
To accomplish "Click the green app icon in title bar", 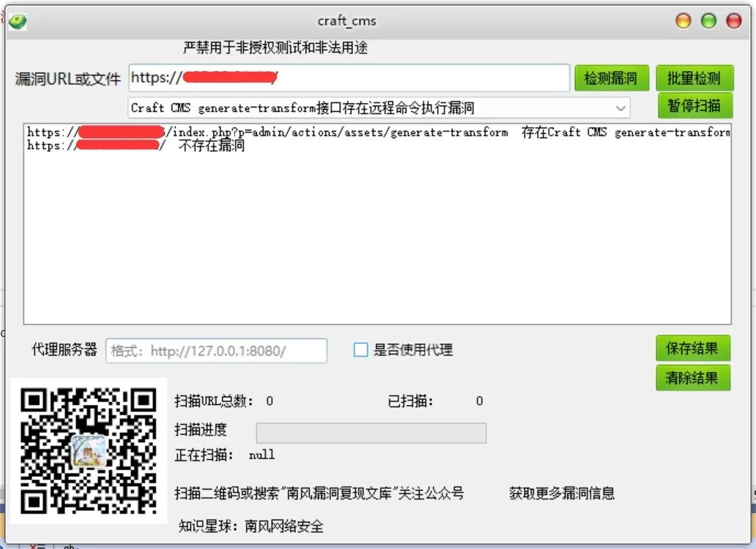I will (18, 22).
